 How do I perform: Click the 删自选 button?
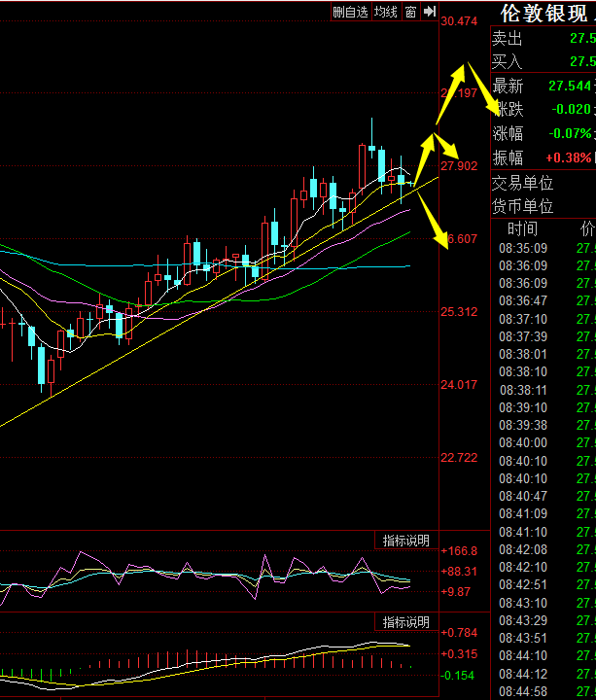click(x=351, y=12)
